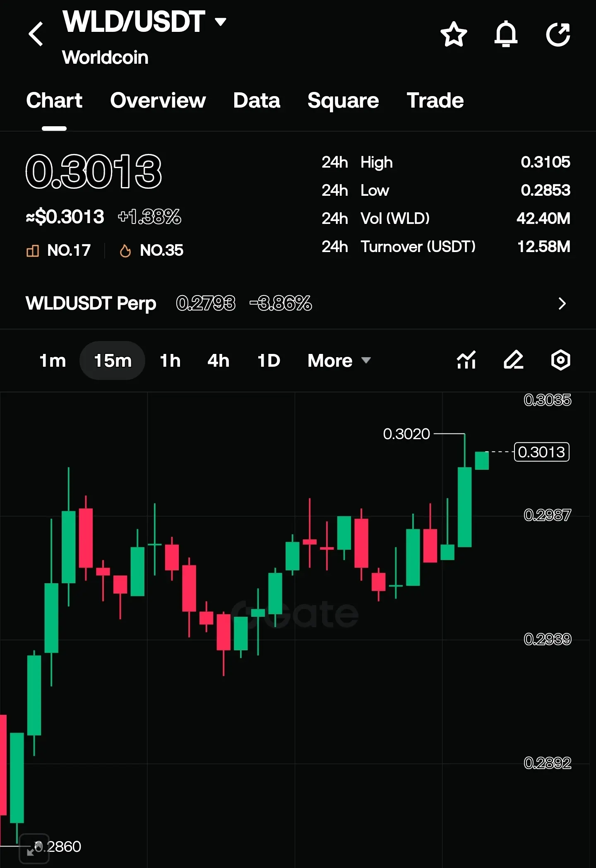Tap the hot rank flame icon NO.35
Image resolution: width=596 pixels, height=868 pixels.
125,250
